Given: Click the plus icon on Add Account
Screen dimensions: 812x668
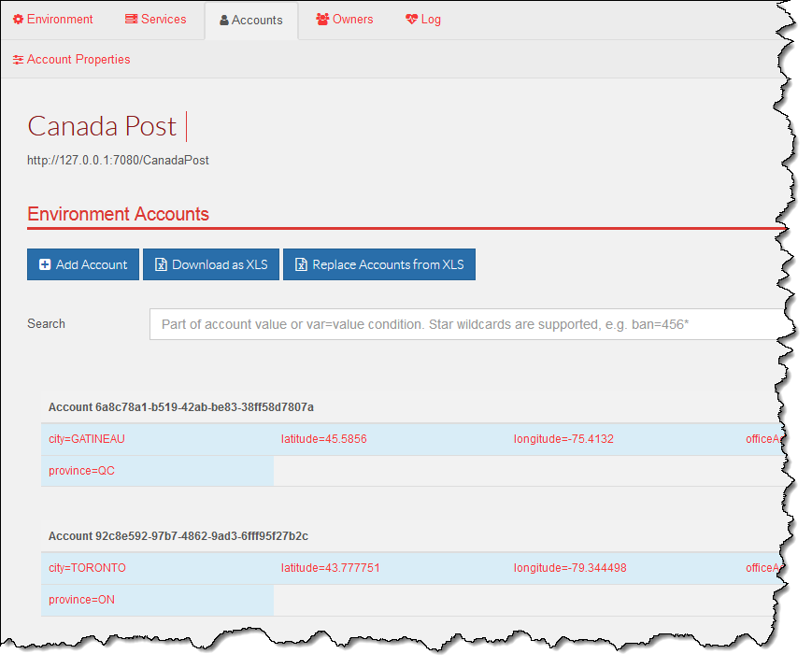Looking at the screenshot, I should (x=45, y=264).
